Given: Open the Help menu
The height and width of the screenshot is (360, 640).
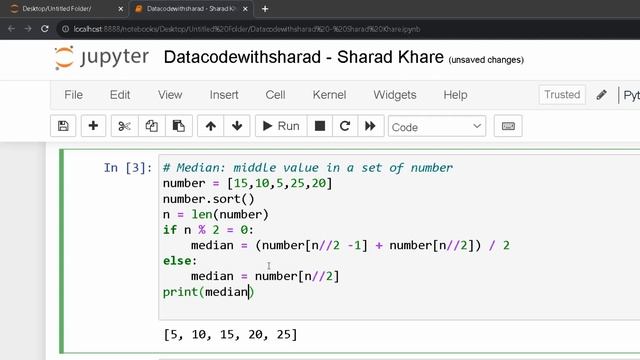Looking at the screenshot, I should pyautogui.click(x=455, y=95).
